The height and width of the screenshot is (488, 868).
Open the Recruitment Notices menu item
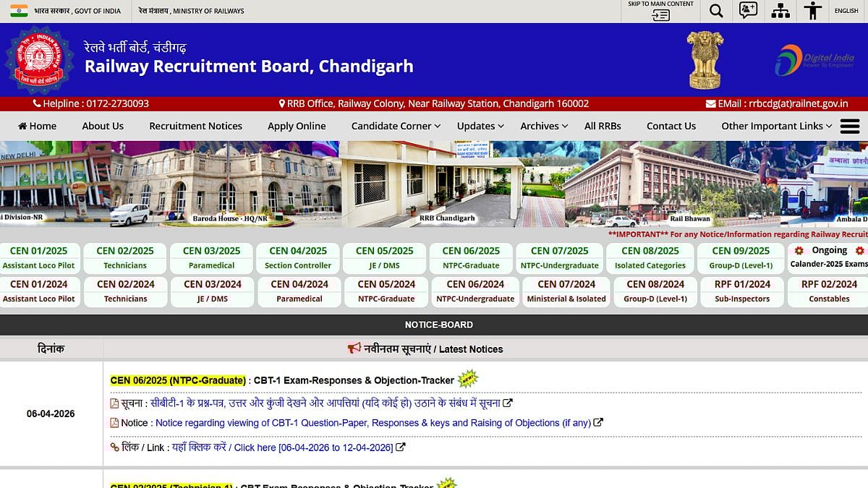click(195, 126)
